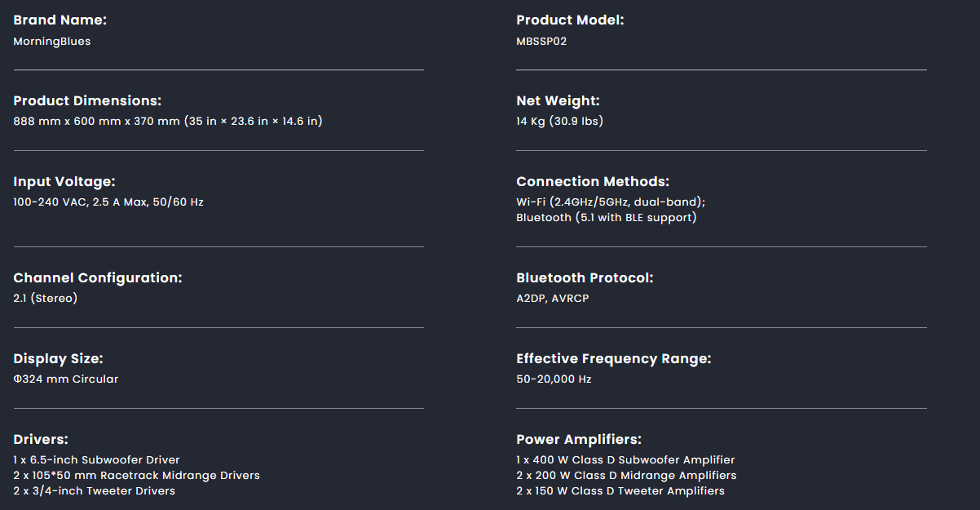Click the 888 mm dimensions value
Image resolution: width=980 pixels, height=510 pixels.
[x=168, y=122]
